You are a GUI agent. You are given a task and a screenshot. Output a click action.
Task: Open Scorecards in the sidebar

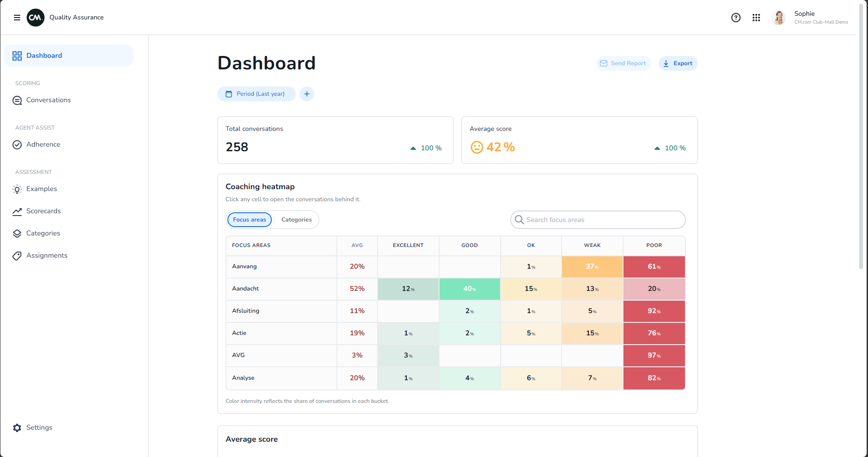click(69, 211)
